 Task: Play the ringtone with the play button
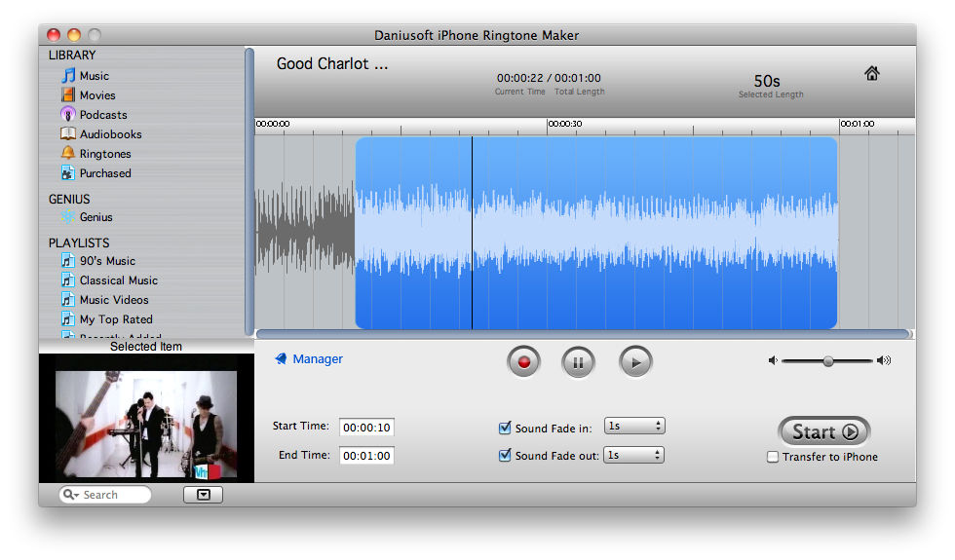(x=635, y=362)
